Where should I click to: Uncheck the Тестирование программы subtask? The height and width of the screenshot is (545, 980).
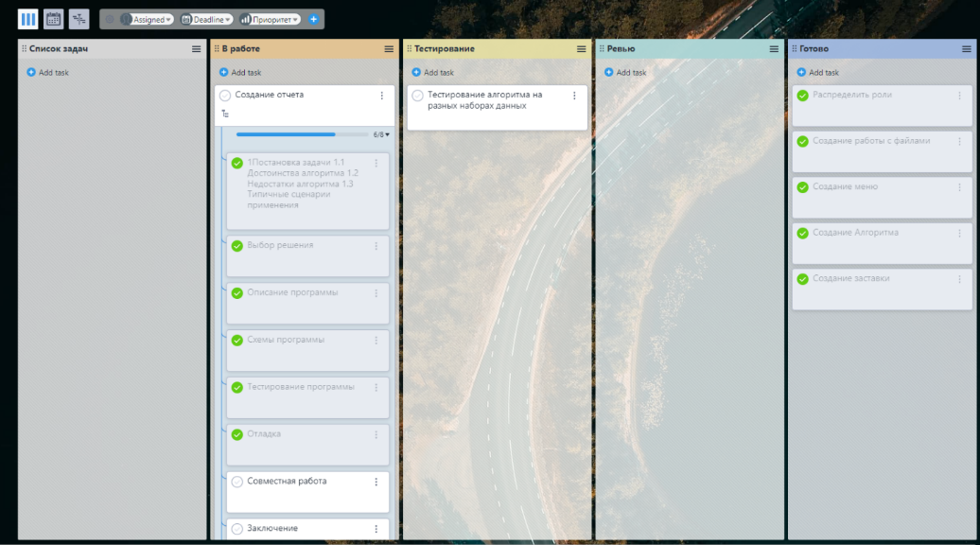coord(236,388)
